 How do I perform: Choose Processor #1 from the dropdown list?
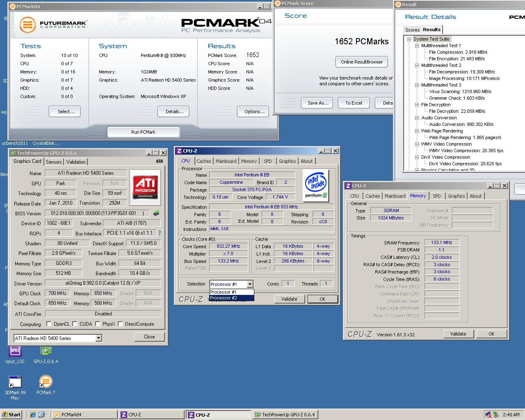point(232,292)
